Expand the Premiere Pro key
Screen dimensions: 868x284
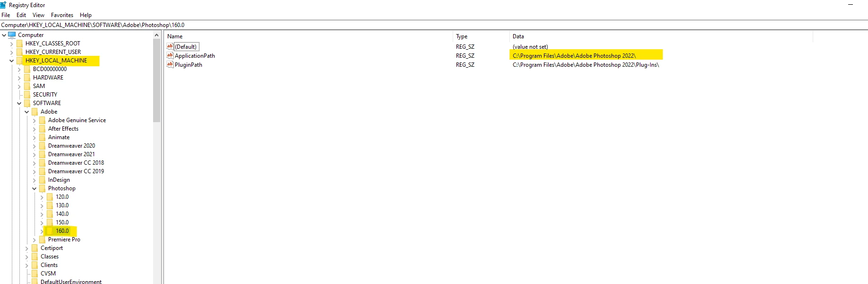point(34,240)
